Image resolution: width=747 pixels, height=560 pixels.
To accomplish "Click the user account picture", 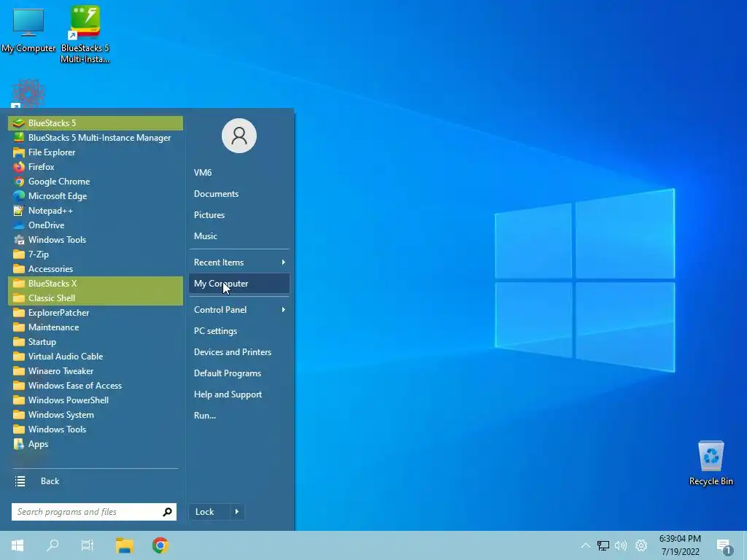I will point(239,136).
